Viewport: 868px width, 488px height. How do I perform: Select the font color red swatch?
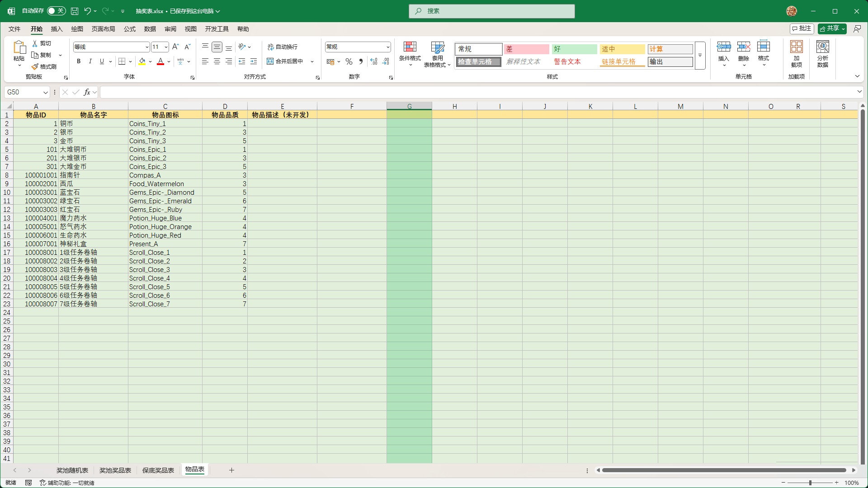pyautogui.click(x=160, y=65)
